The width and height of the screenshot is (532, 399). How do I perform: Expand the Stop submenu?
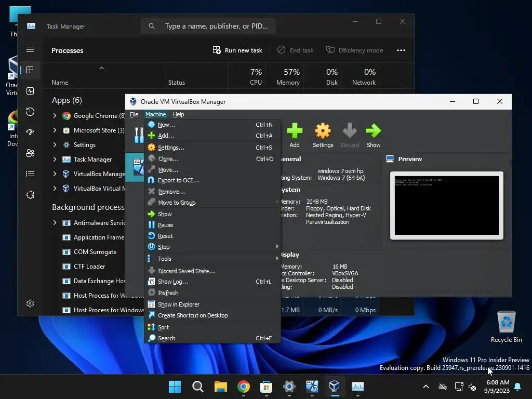212,247
